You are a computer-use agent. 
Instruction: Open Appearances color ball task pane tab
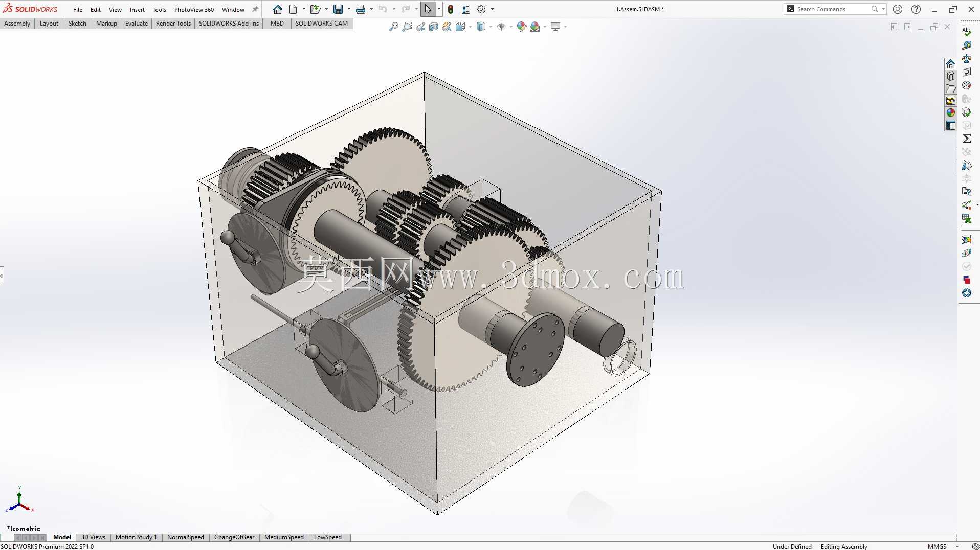[951, 113]
